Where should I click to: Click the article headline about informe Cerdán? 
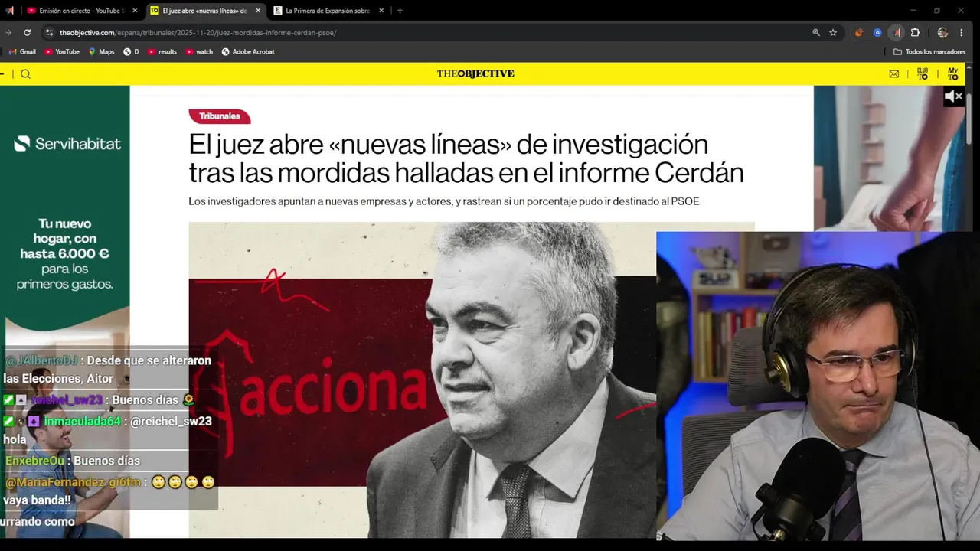466,158
